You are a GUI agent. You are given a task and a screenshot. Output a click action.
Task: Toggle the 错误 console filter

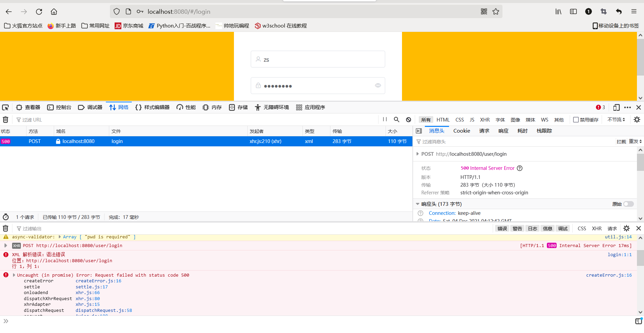pos(502,229)
